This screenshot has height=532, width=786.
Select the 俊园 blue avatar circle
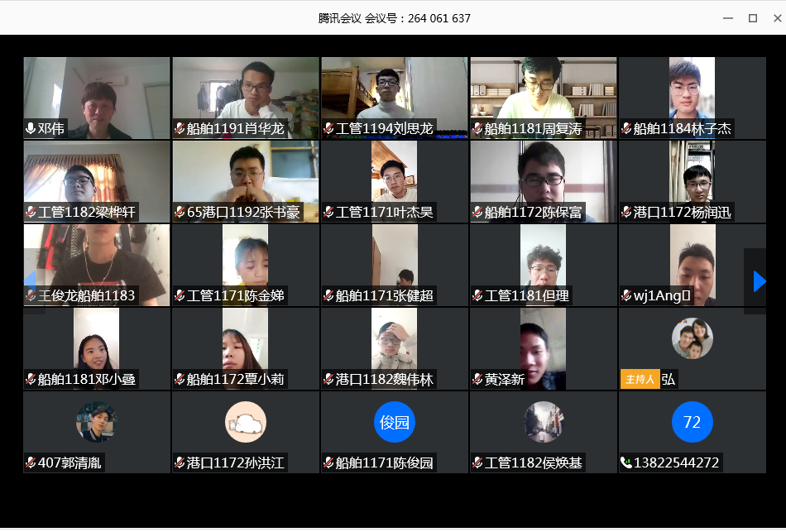[395, 422]
